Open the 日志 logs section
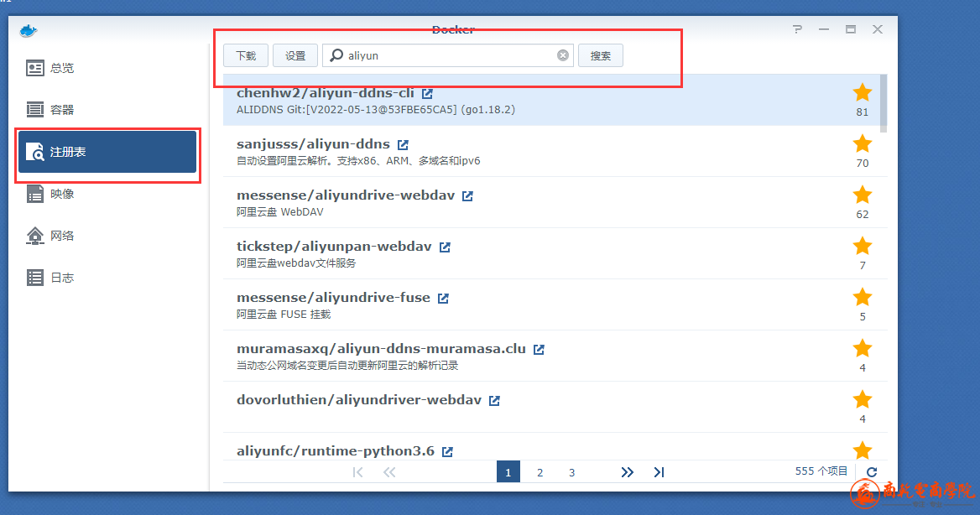 (107, 278)
